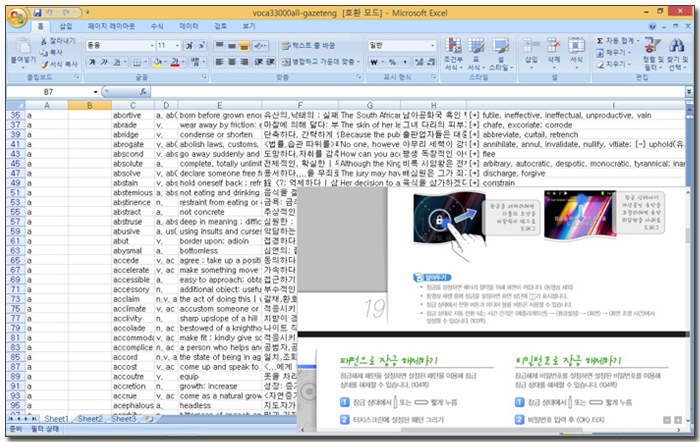Switch to the Sheet2 worksheet tab
This screenshot has height=442, width=700.
coord(90,418)
